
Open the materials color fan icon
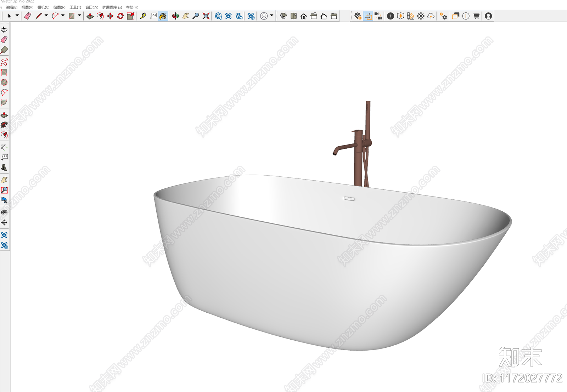pyautogui.click(x=411, y=16)
